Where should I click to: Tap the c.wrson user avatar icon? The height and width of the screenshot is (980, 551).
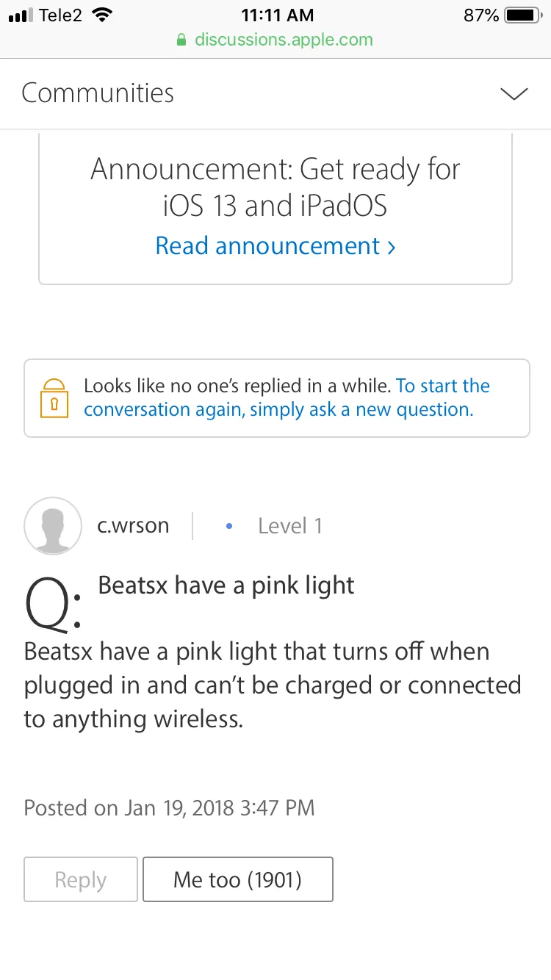tap(53, 526)
